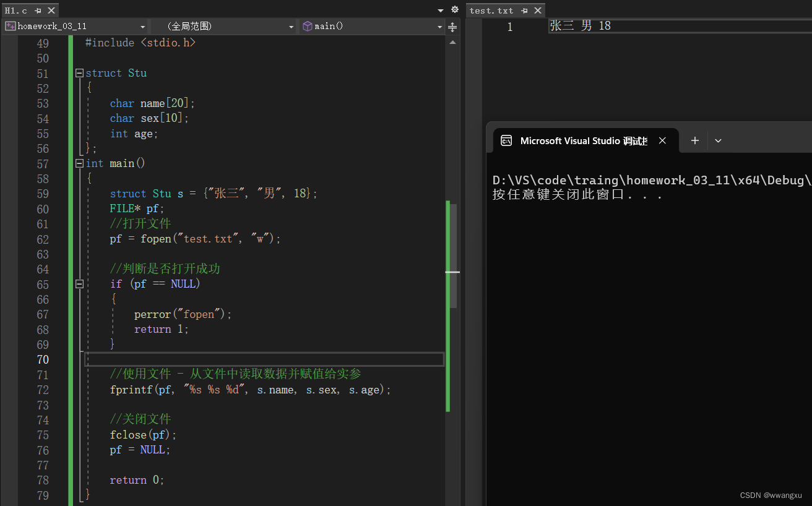Collapse the int main() function block

[x=79, y=163]
